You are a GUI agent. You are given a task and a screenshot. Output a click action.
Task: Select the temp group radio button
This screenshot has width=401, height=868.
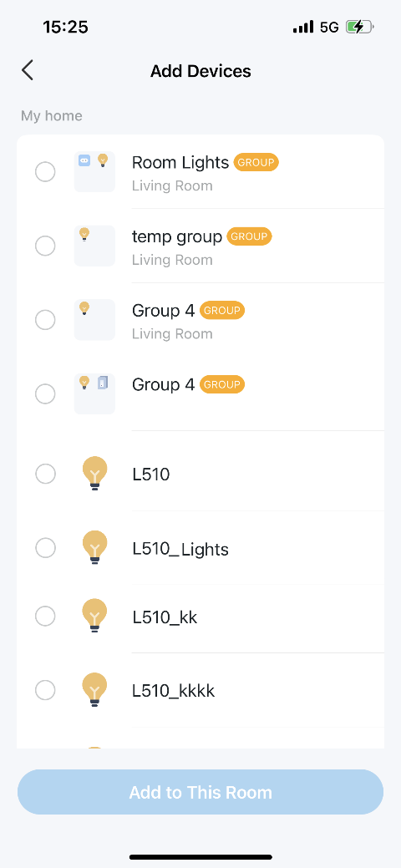[45, 246]
